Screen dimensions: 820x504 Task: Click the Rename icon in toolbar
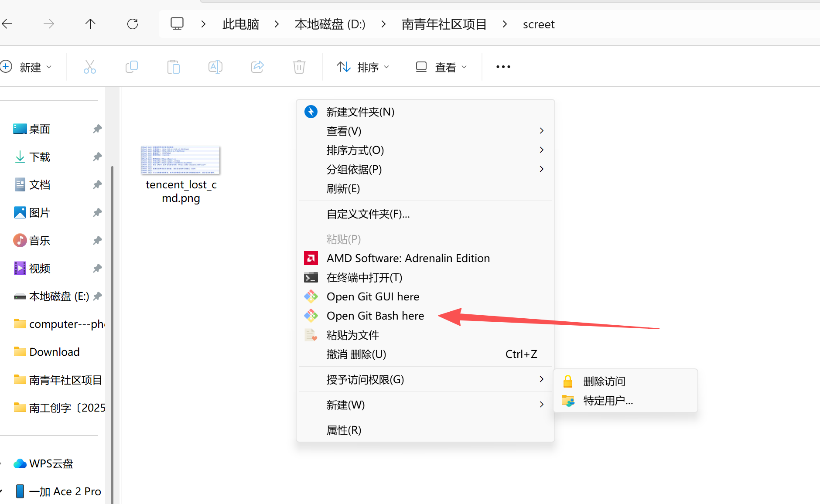tap(215, 67)
